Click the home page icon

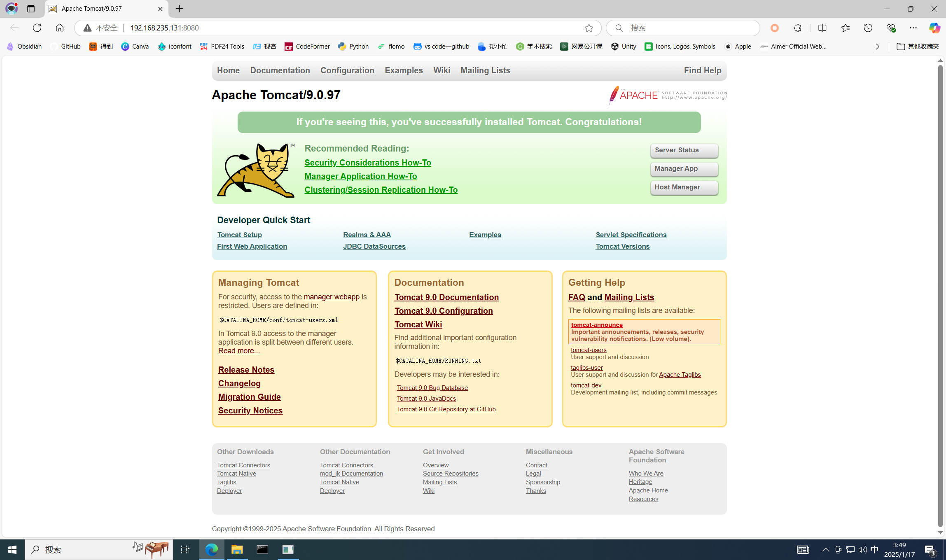[x=60, y=28]
